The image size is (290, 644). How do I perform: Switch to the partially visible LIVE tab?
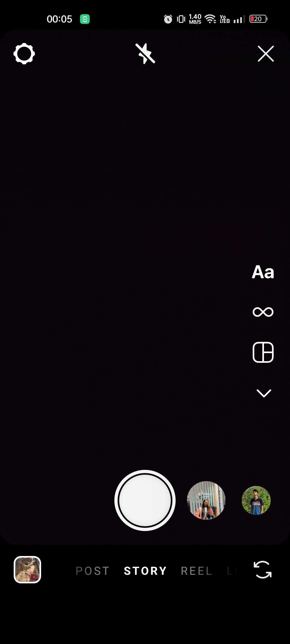[232, 571]
